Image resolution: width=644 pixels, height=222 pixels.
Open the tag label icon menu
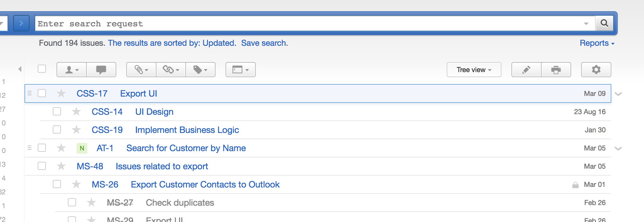(x=200, y=70)
